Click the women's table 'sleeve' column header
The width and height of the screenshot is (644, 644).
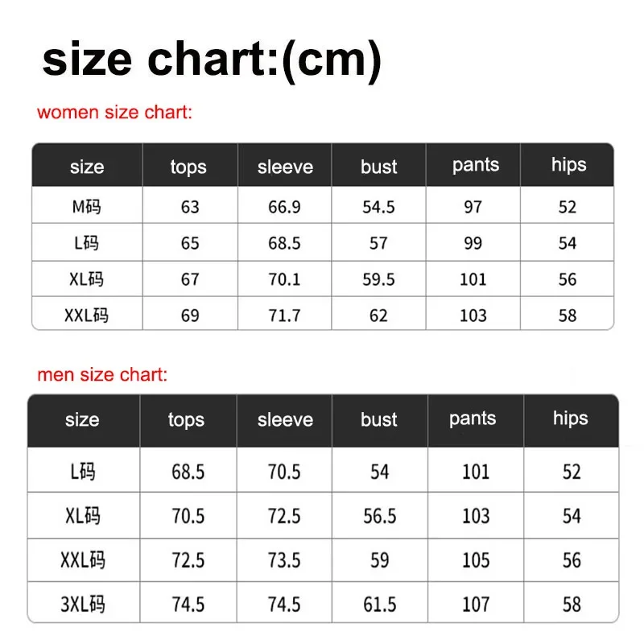click(286, 167)
